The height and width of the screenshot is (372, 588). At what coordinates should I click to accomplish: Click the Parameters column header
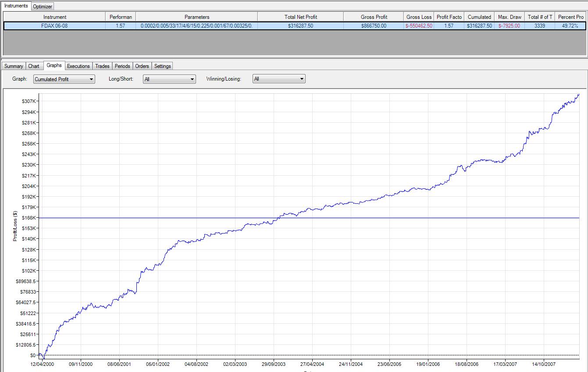[197, 17]
